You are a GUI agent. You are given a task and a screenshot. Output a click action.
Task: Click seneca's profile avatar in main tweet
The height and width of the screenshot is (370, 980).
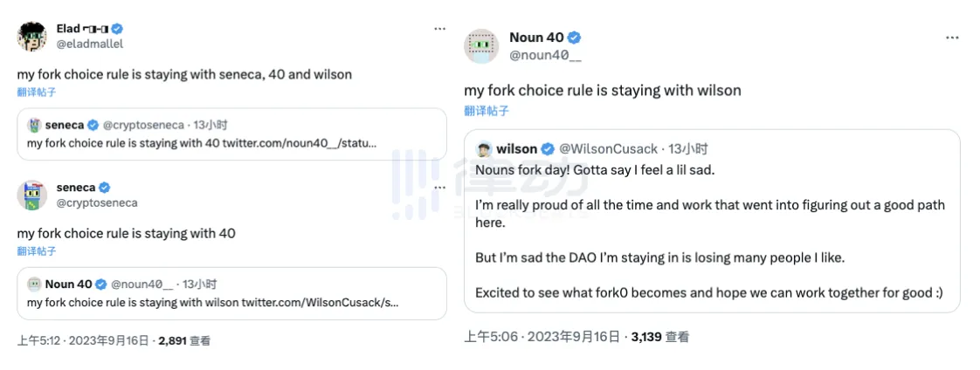(x=31, y=195)
